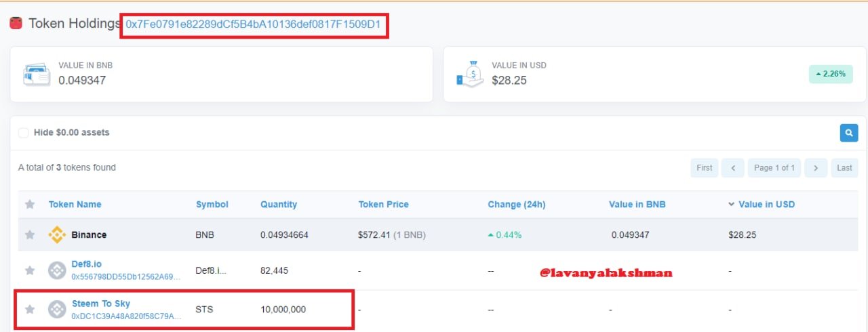The height and width of the screenshot is (332, 868).
Task: Click the wallet icon beside Value in BNB
Action: 37,74
